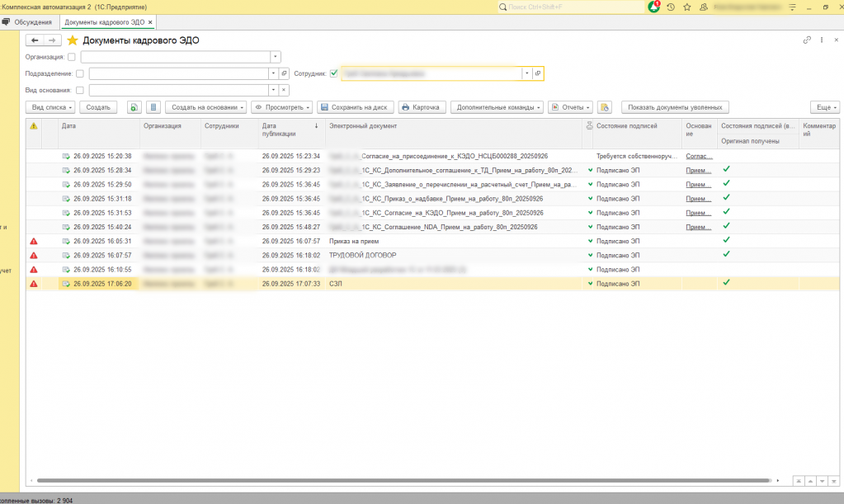This screenshot has width=844, height=504.
Task: Click red warning icon on ТРУДОВОЙ ДОГОВОР row
Action: pyautogui.click(x=34, y=256)
